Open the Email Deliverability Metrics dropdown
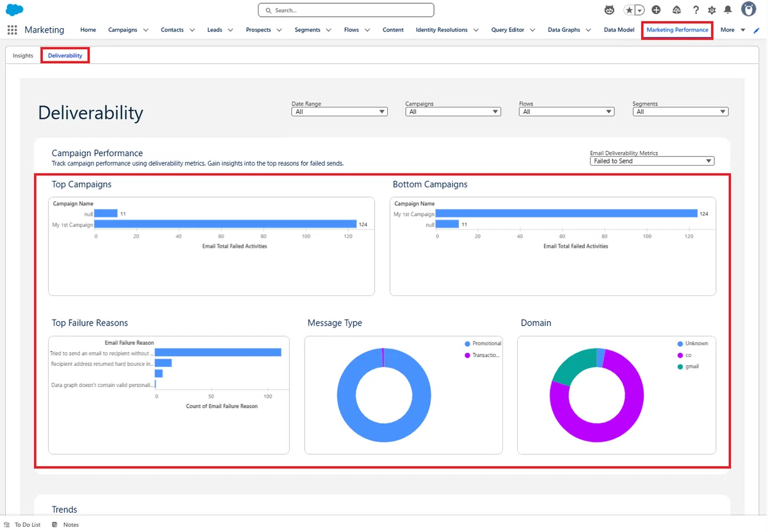768x532 pixels. click(652, 161)
